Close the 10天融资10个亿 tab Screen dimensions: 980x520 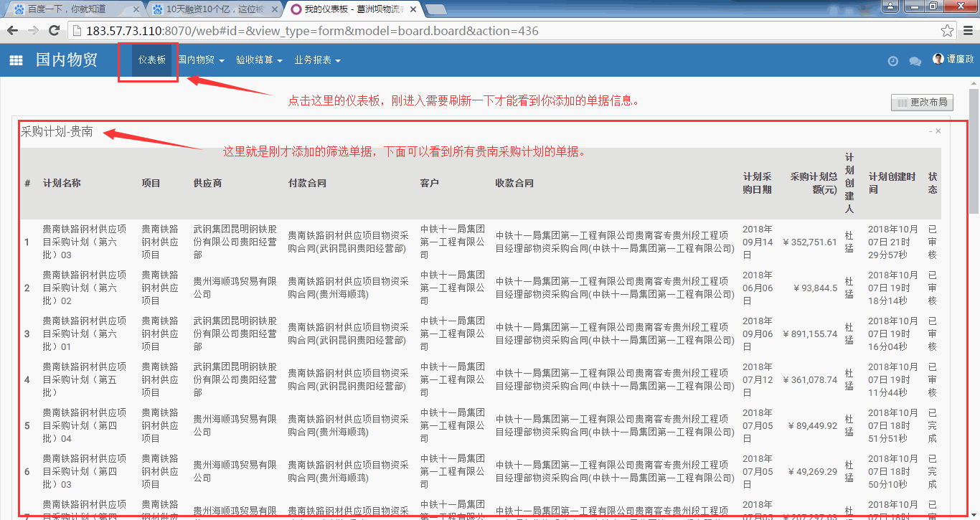pyautogui.click(x=274, y=9)
